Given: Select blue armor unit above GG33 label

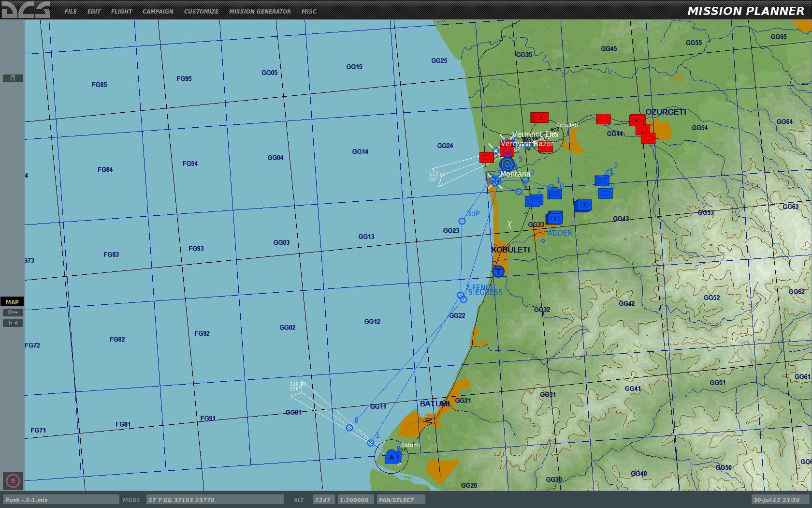Looking at the screenshot, I should pyautogui.click(x=555, y=218).
